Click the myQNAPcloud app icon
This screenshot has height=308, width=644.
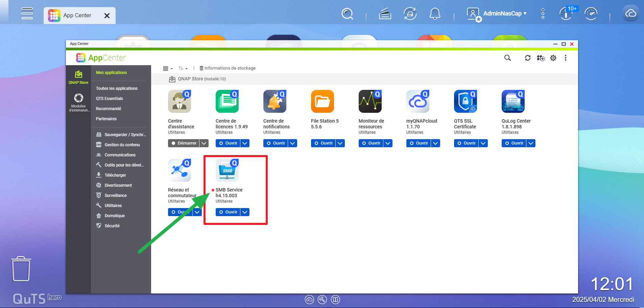(418, 101)
